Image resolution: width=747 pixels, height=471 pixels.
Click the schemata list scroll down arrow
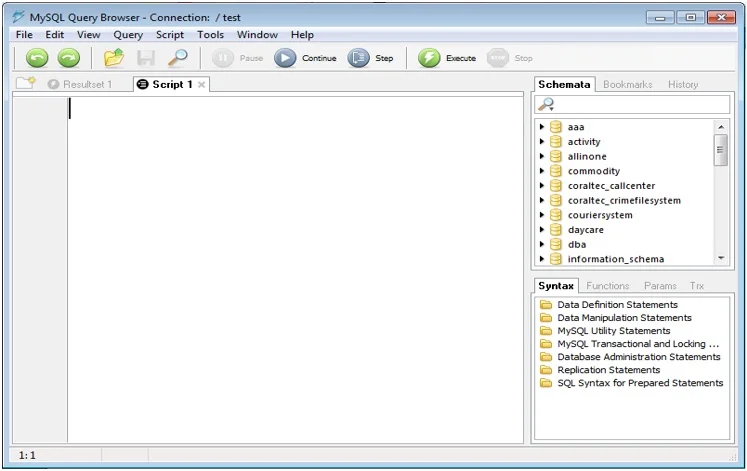[x=721, y=258]
